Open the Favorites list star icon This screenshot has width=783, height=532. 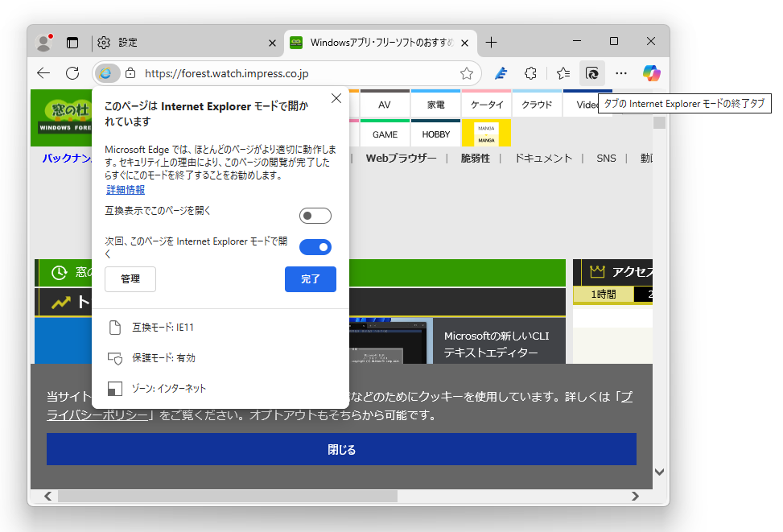pyautogui.click(x=563, y=72)
